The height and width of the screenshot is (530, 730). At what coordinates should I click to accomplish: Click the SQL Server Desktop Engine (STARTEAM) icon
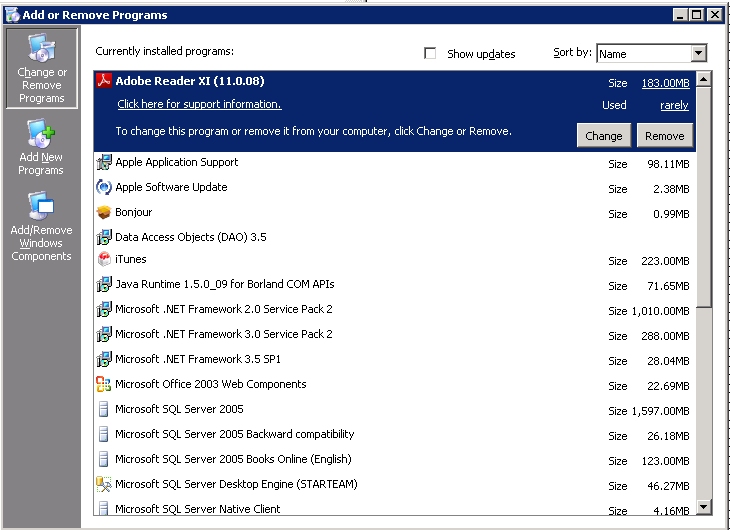[103, 484]
